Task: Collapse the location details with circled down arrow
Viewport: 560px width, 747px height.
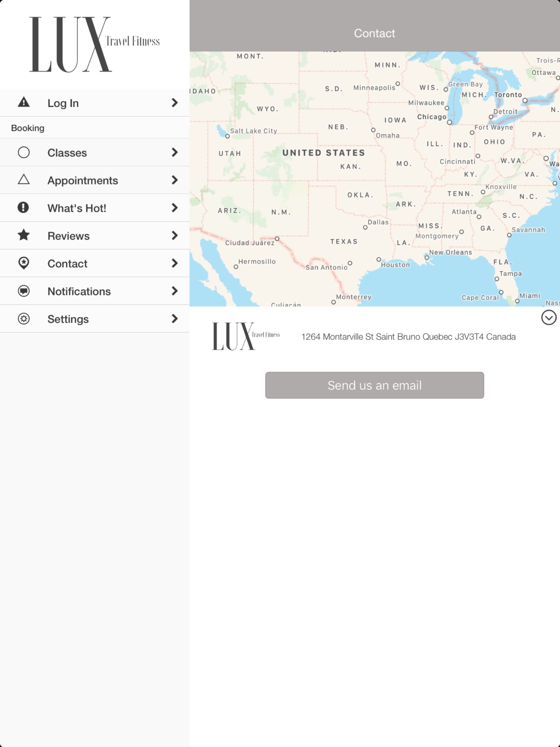Action: 549,318
